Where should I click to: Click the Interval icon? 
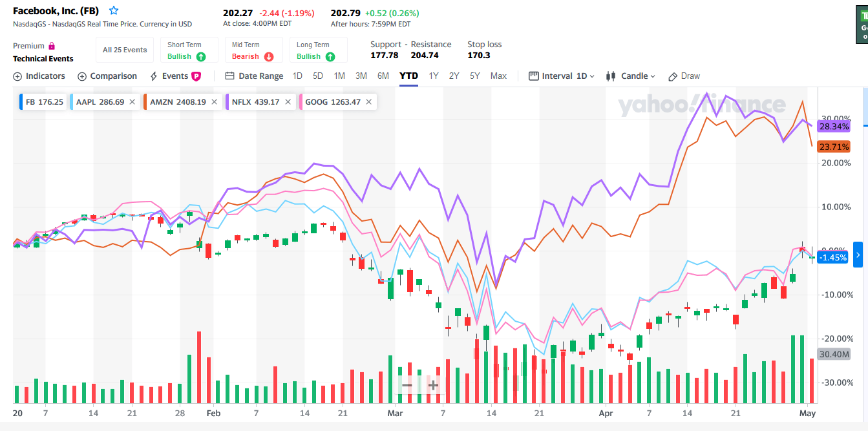tap(534, 76)
